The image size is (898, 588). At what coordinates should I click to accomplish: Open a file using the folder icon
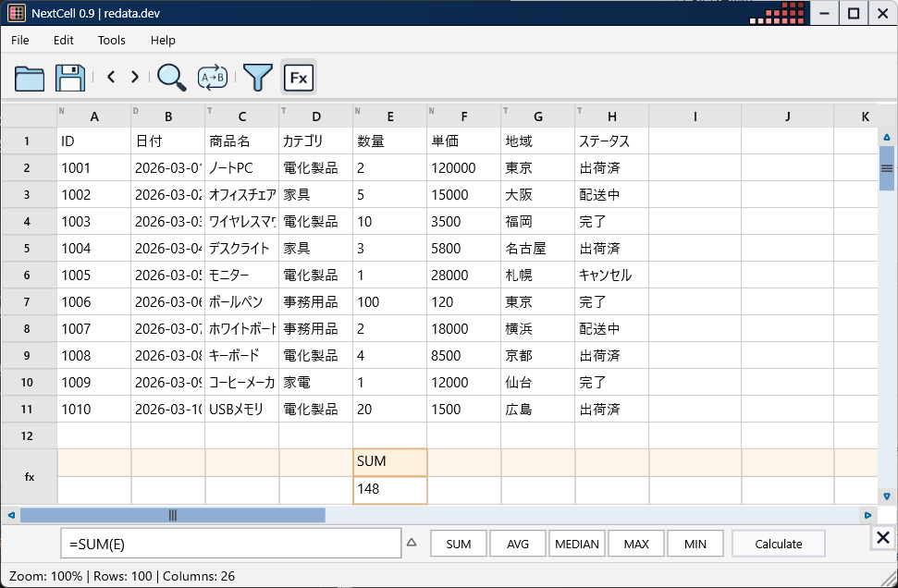click(29, 77)
